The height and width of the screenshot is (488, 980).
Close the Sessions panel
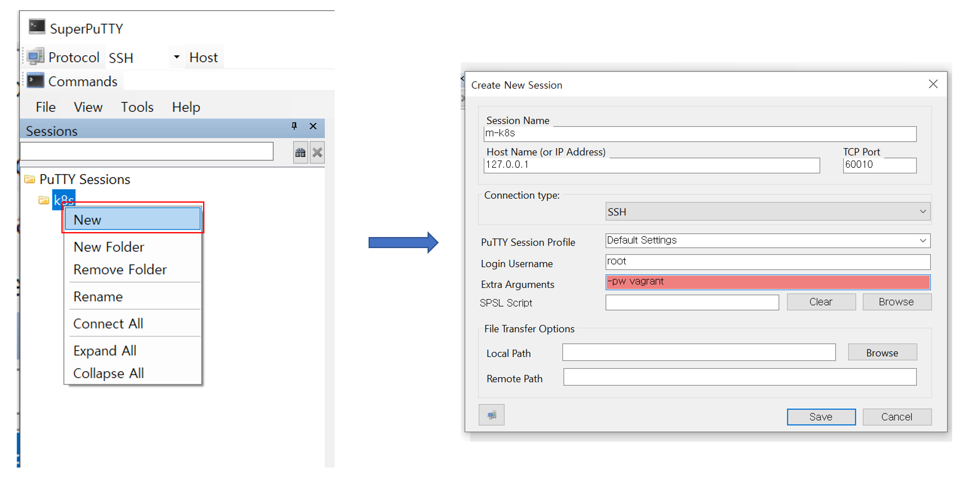click(x=313, y=126)
